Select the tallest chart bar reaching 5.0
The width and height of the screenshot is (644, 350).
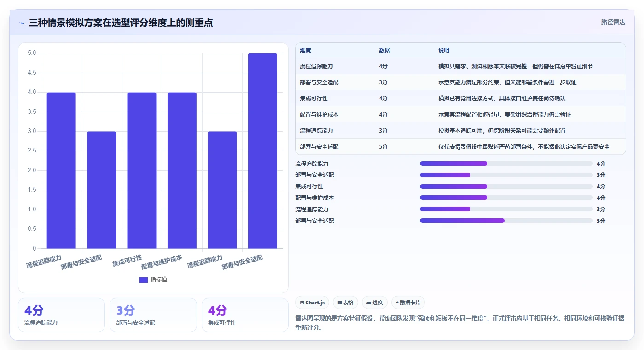click(262, 151)
